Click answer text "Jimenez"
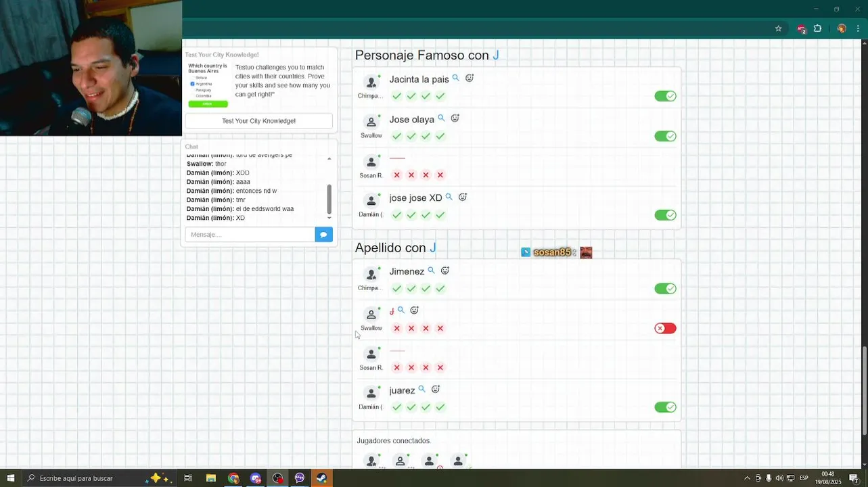 407,271
